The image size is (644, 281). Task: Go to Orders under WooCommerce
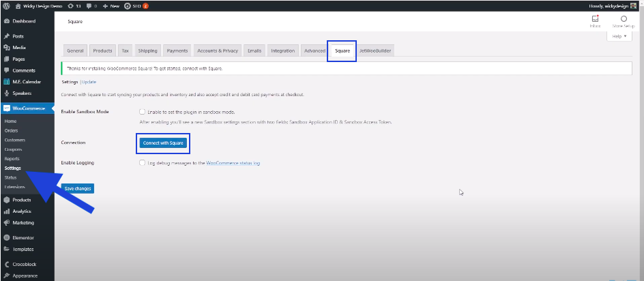point(11,130)
